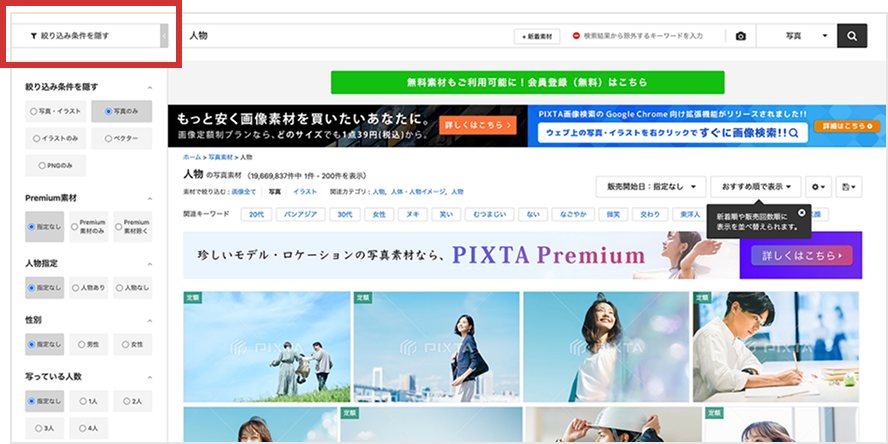Click the ＋新着素材 button
Image resolution: width=888 pixels, height=444 pixels.
[x=537, y=36]
